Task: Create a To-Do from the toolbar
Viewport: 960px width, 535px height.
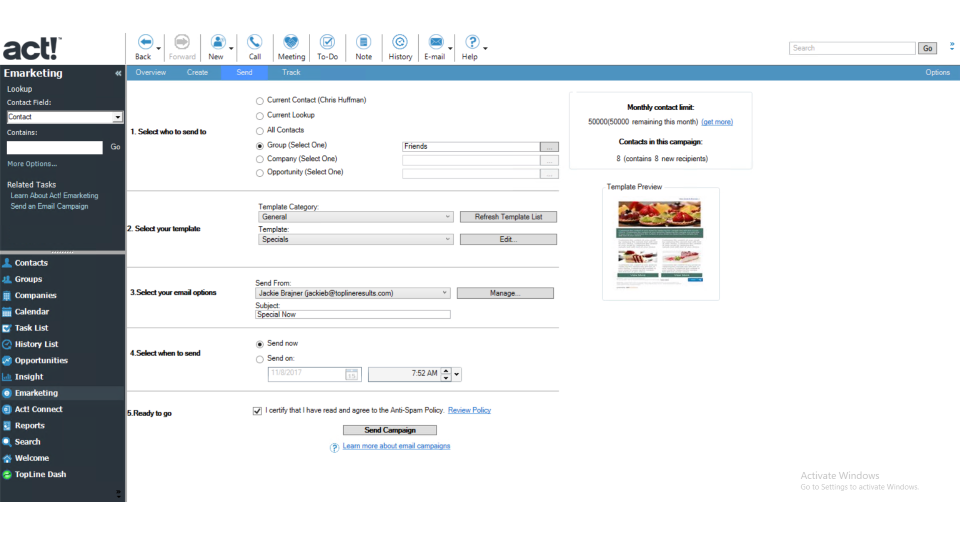Action: point(328,47)
